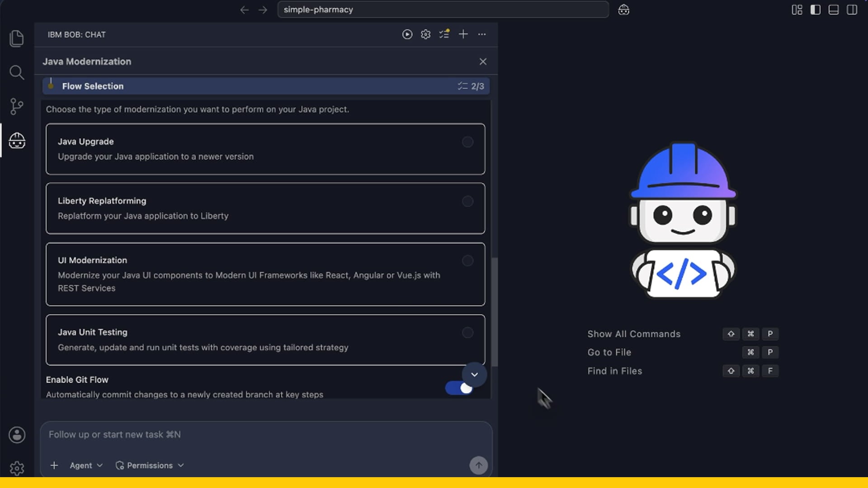This screenshot has width=868, height=488.
Task: Select the UI Modernization radio button
Action: [x=467, y=261]
